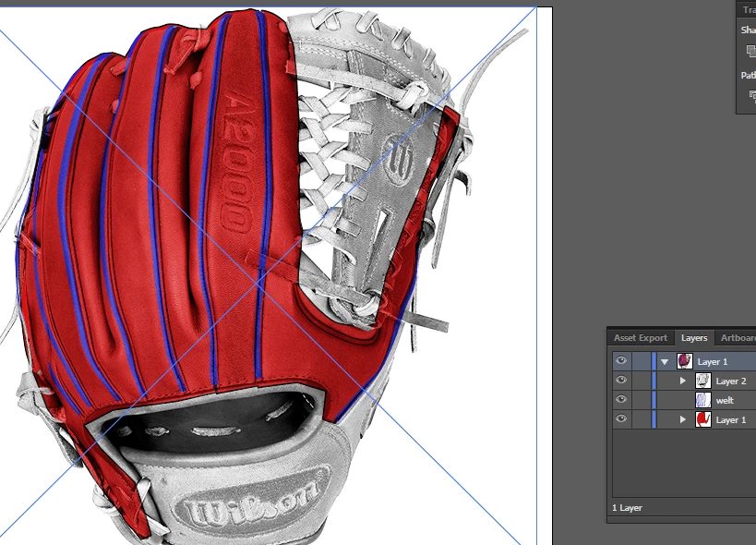Screen dimensions: 756x545
Task: Toggle visibility of the welt layer
Action: (621, 399)
